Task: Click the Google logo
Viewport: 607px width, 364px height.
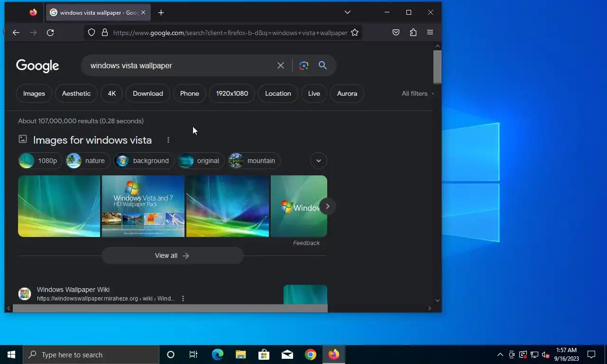Action: [x=37, y=65]
